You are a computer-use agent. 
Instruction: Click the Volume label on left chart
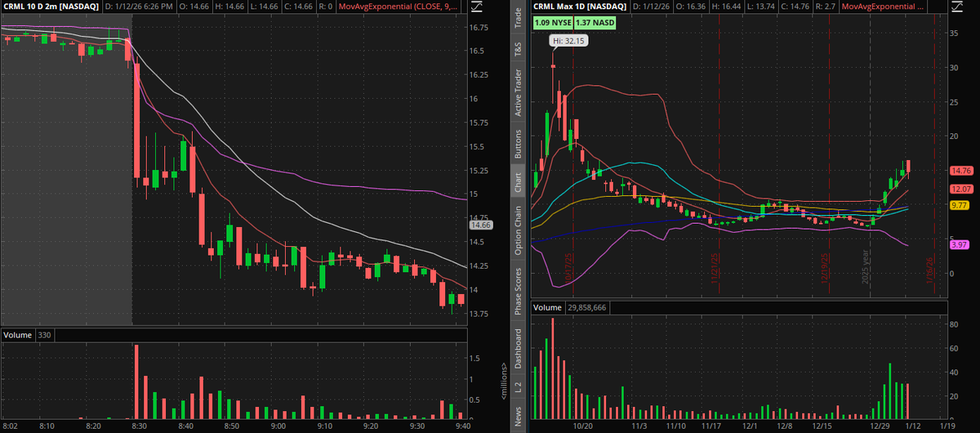[x=17, y=336]
